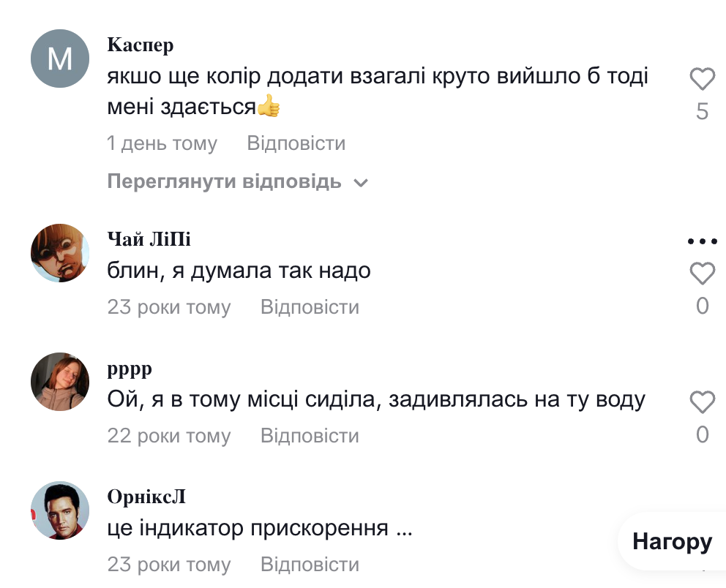
Task: Open ОрніксЛ profile via username
Action: pyautogui.click(x=146, y=497)
